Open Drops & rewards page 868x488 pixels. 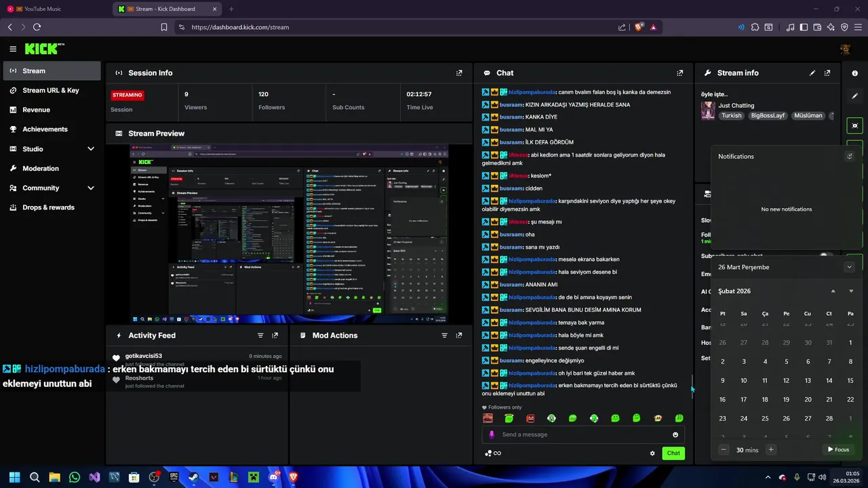[52, 207]
